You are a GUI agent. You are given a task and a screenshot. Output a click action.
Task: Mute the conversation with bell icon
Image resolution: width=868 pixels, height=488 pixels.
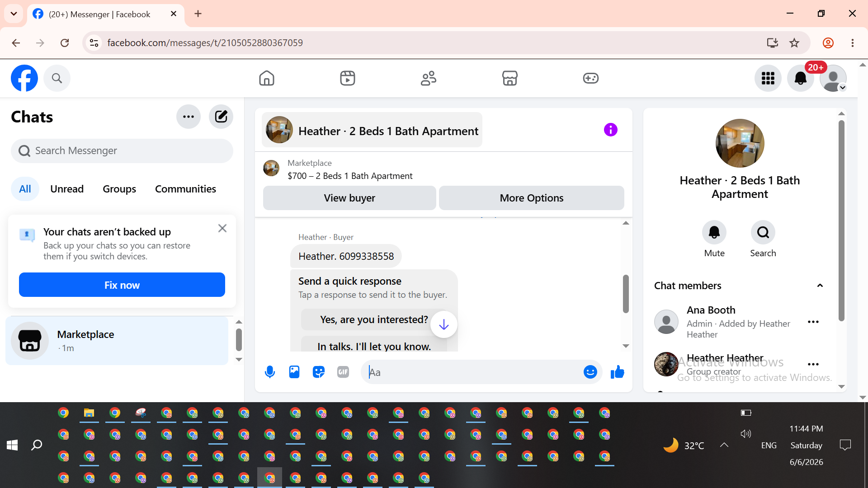[714, 233]
